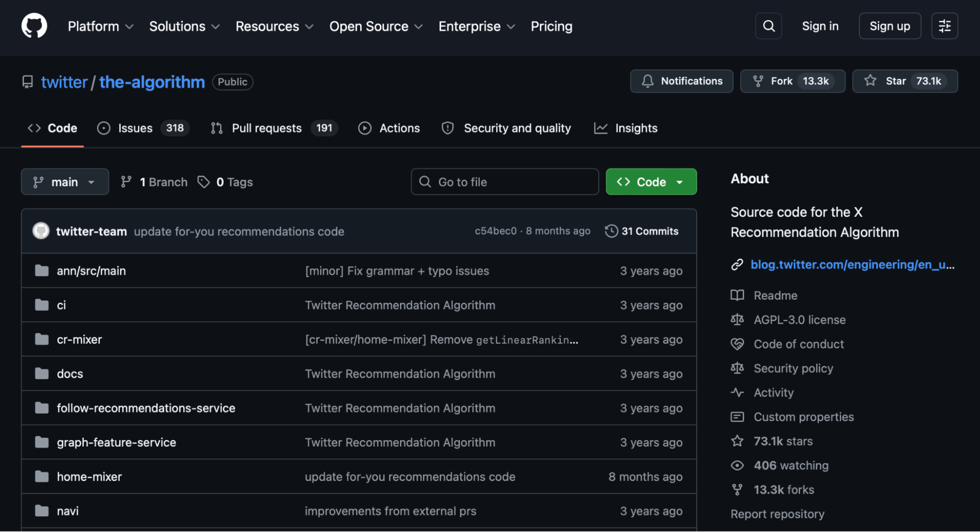Expand the Enterprise menu
The height and width of the screenshot is (532, 980).
pos(477,26)
